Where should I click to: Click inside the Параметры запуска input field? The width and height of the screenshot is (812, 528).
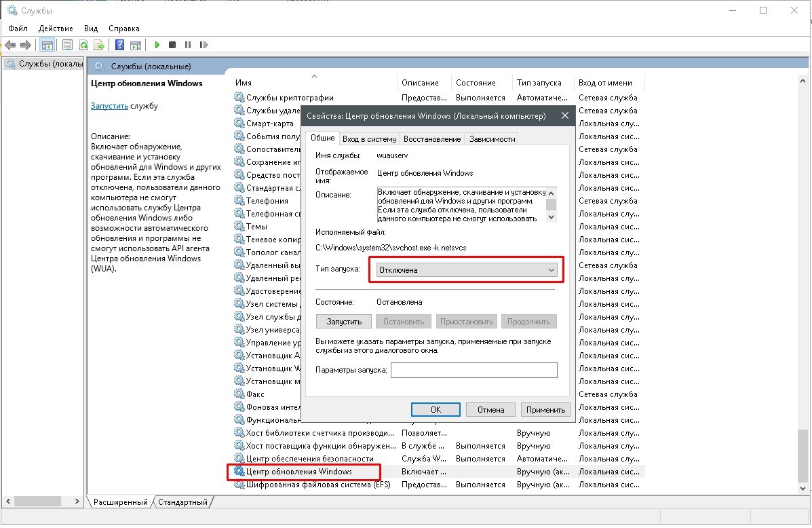tap(474, 370)
